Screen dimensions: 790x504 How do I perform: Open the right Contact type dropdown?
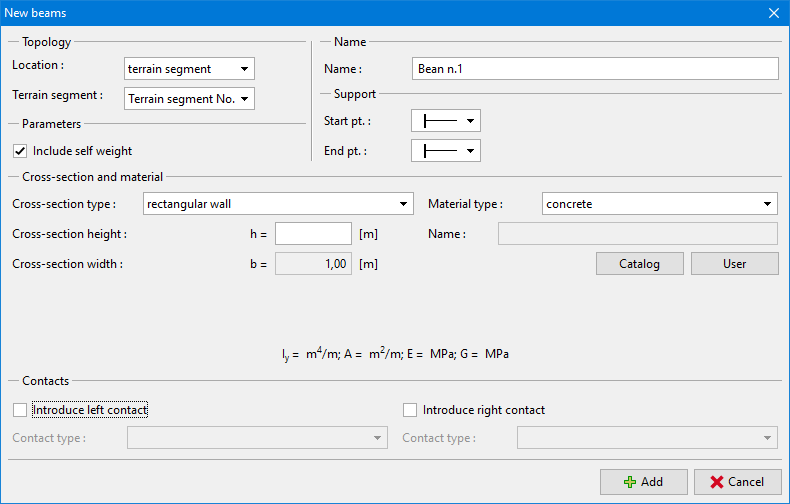[x=647, y=438]
